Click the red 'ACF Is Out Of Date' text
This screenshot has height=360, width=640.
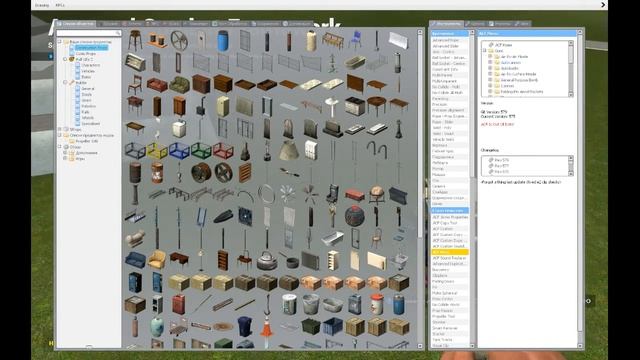tap(497, 124)
